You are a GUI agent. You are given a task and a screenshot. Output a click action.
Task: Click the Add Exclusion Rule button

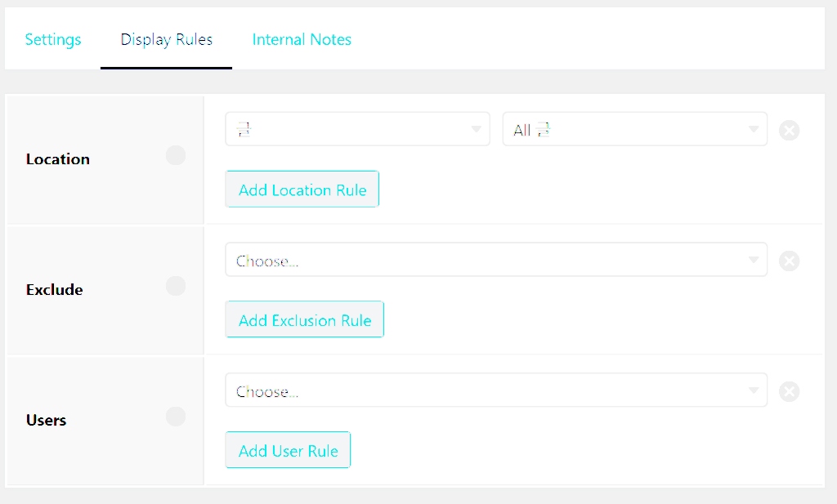(305, 320)
